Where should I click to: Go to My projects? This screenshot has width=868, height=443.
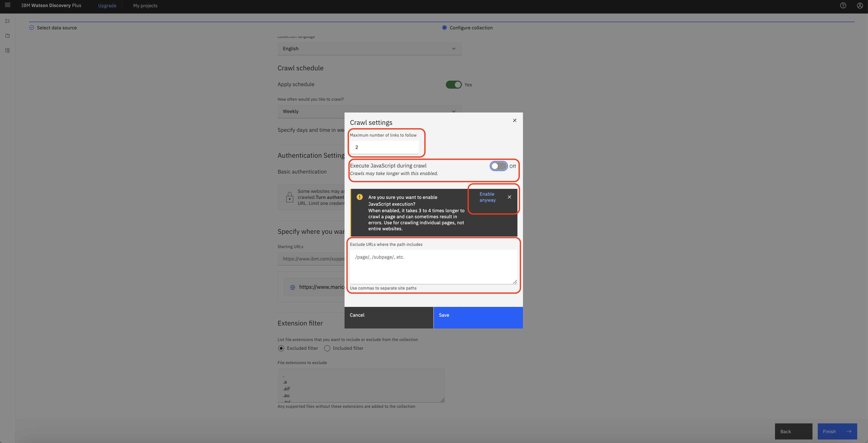(145, 6)
